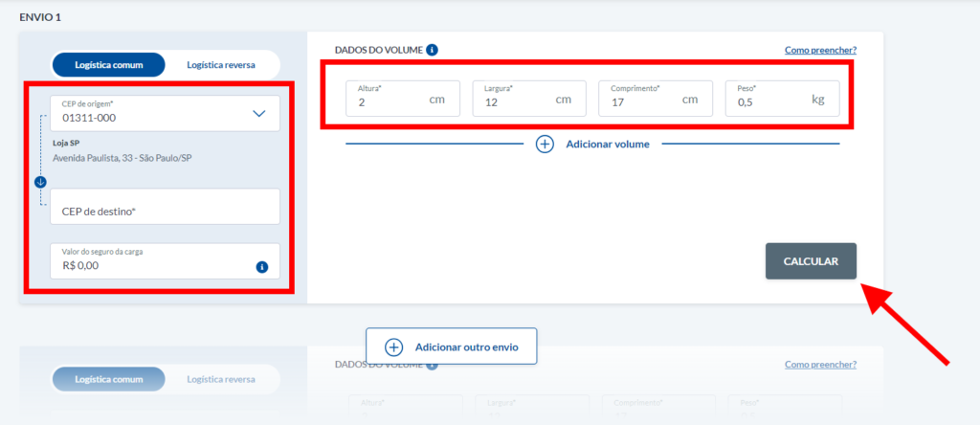Switch to Logística reversa in Envio 1
Screen dimensions: 980x425
coord(221,65)
